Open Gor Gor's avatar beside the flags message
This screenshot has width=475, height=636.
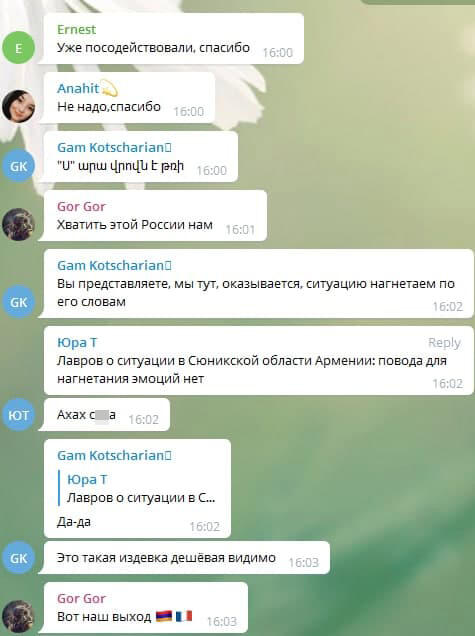(19, 616)
